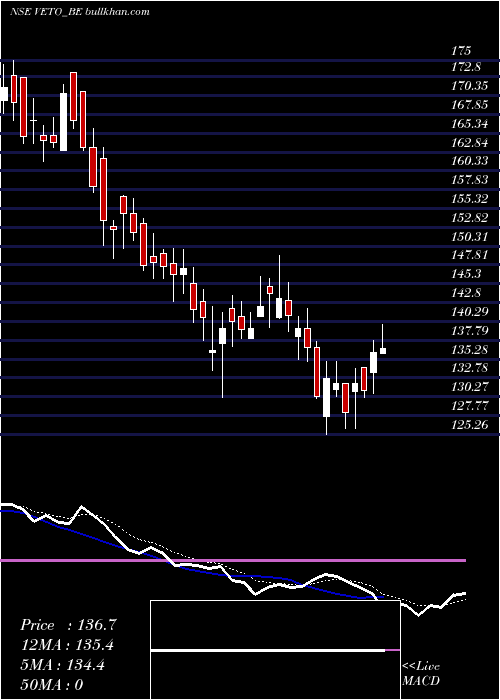The width and height of the screenshot is (500, 700).
Task: Click the last white candlestick on the right
Action: point(383,350)
